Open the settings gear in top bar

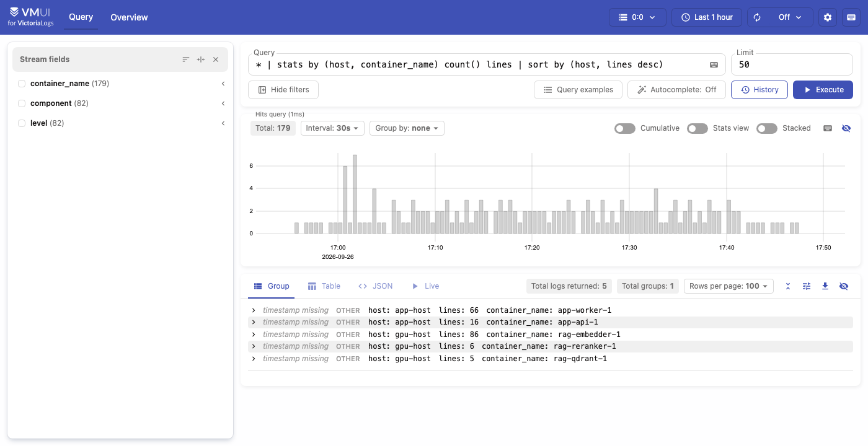(x=828, y=17)
